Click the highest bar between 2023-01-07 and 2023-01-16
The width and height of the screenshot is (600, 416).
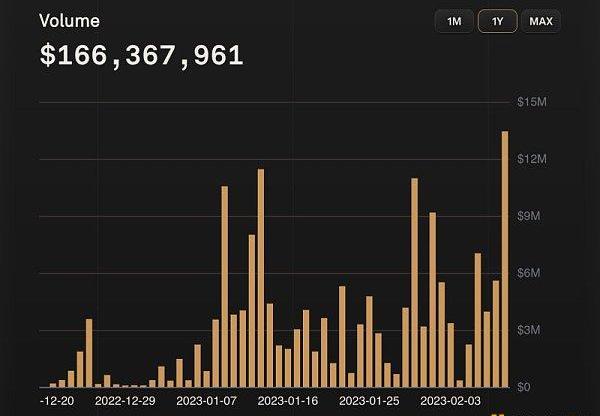pos(261,278)
